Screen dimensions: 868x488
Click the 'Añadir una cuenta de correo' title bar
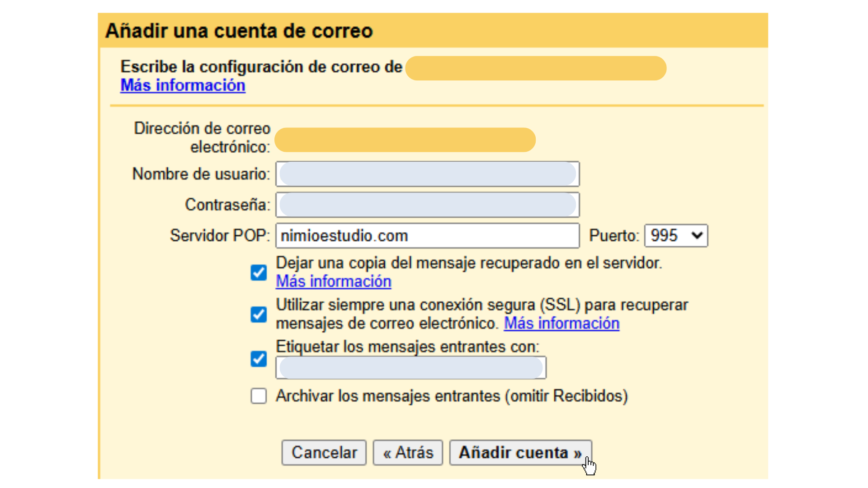239,30
